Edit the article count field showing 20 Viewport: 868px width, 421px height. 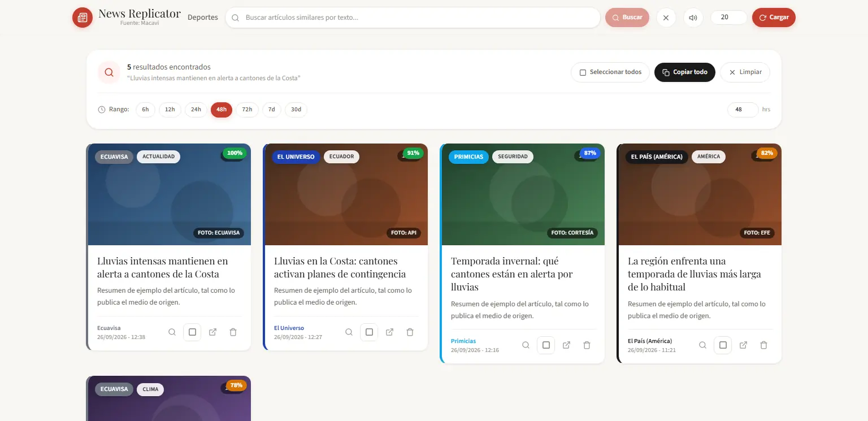pyautogui.click(x=729, y=18)
